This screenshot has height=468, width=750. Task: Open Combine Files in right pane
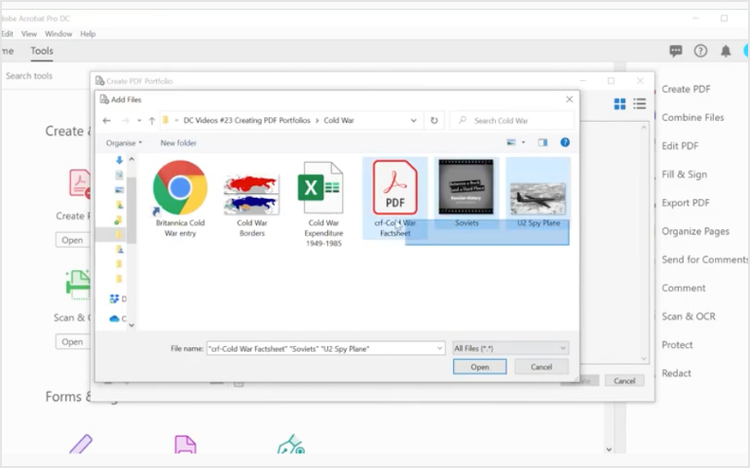click(693, 117)
